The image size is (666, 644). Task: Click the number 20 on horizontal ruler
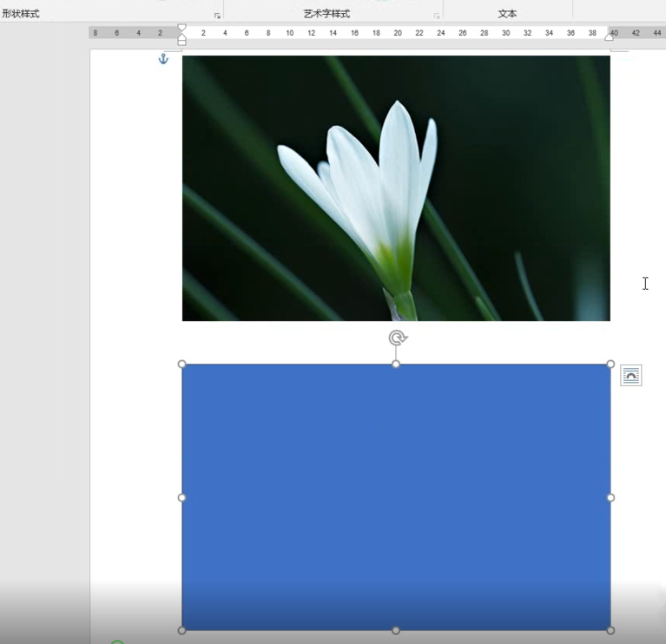[x=397, y=33]
